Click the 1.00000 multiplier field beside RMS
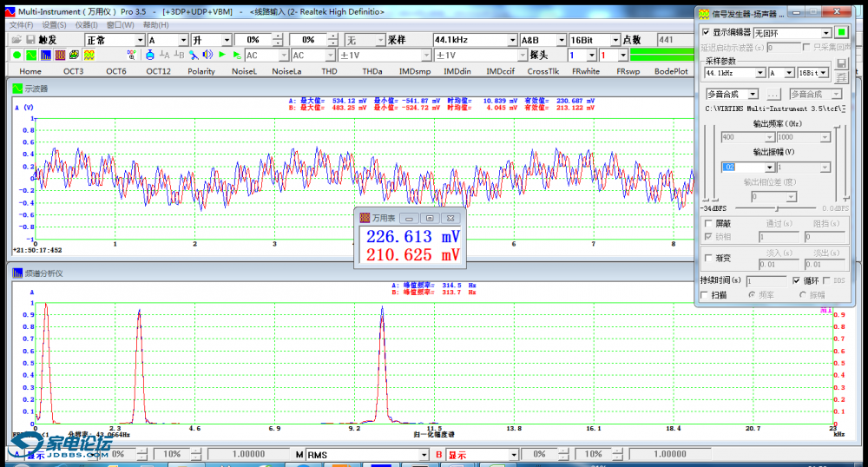Image resolution: width=868 pixels, height=467 pixels. click(248, 454)
